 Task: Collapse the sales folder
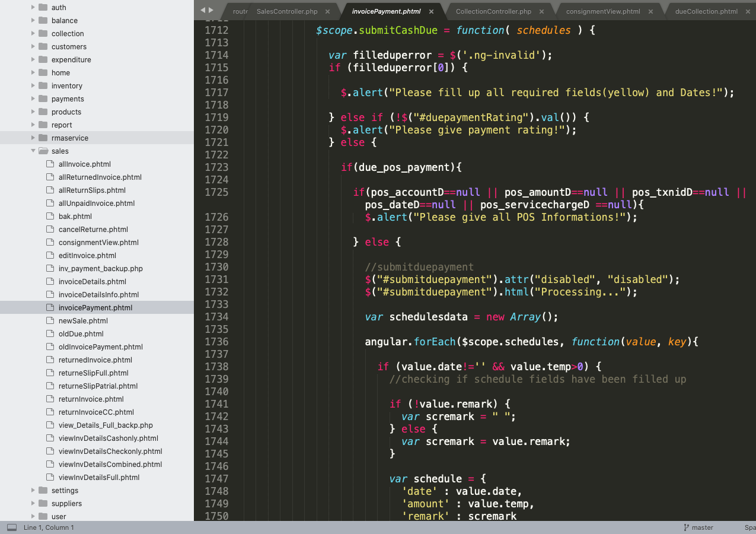click(x=33, y=151)
